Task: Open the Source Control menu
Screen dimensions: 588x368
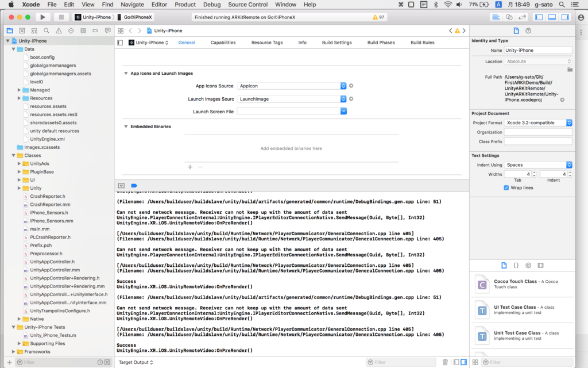Action: (248, 5)
